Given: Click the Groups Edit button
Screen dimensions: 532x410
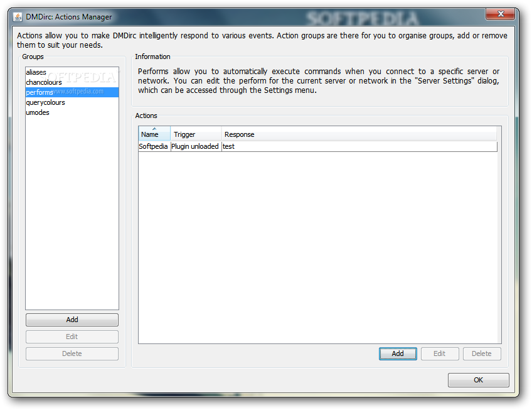Looking at the screenshot, I should click(x=72, y=337).
